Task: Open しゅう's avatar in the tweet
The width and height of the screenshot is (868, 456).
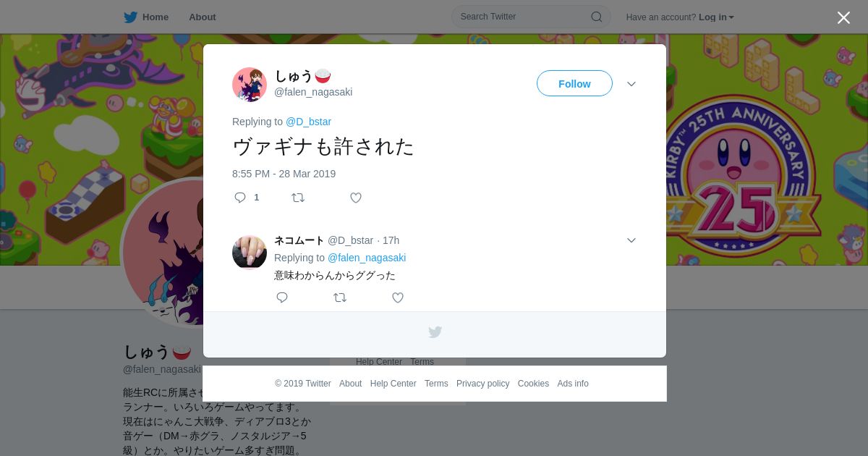Action: point(250,85)
